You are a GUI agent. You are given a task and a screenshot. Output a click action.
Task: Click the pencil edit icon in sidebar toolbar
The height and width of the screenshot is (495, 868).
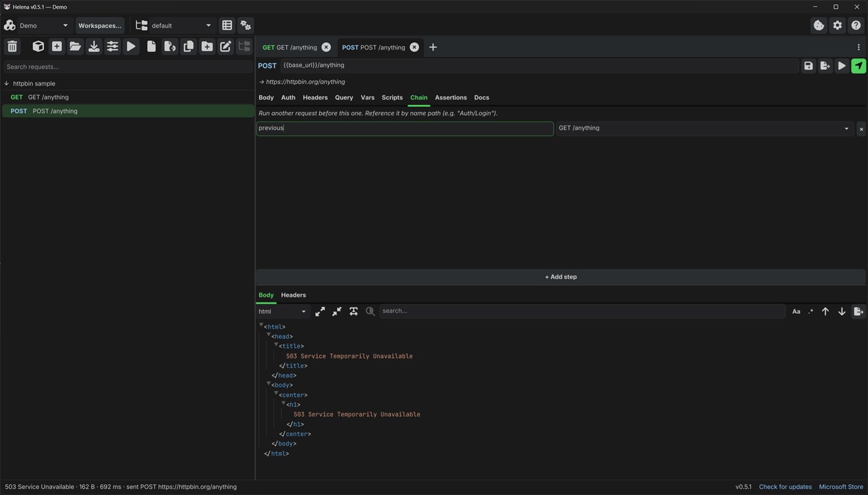tap(226, 47)
